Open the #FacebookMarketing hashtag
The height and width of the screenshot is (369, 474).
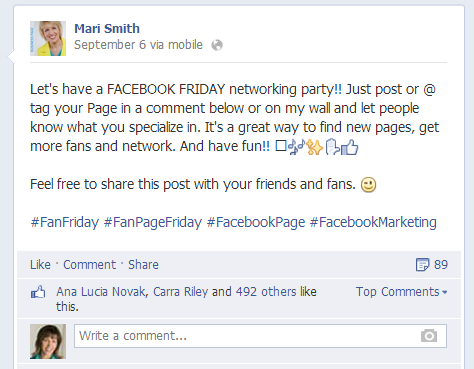pos(373,222)
